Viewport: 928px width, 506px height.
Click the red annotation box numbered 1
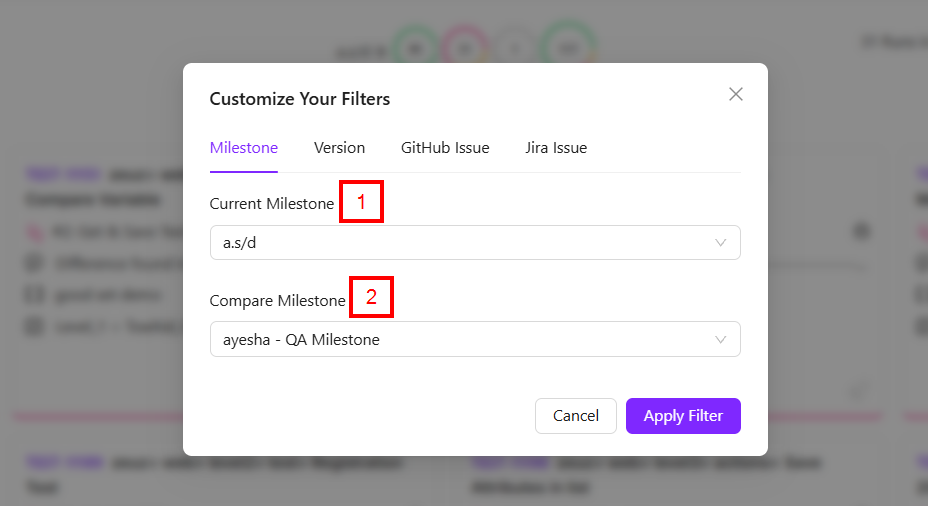point(362,202)
